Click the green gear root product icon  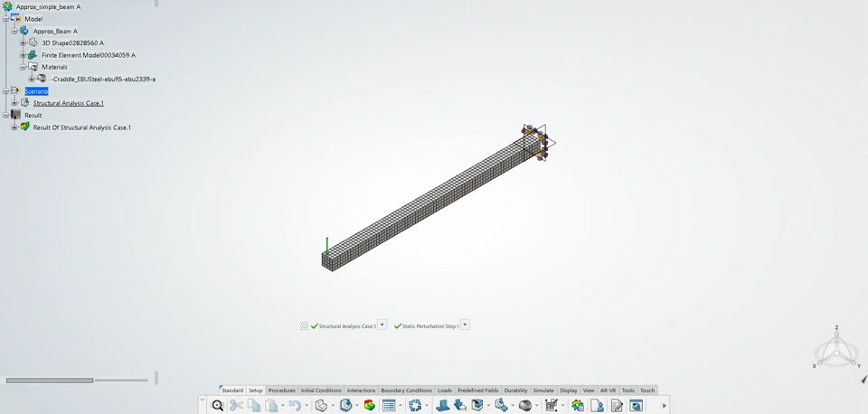[7, 6]
